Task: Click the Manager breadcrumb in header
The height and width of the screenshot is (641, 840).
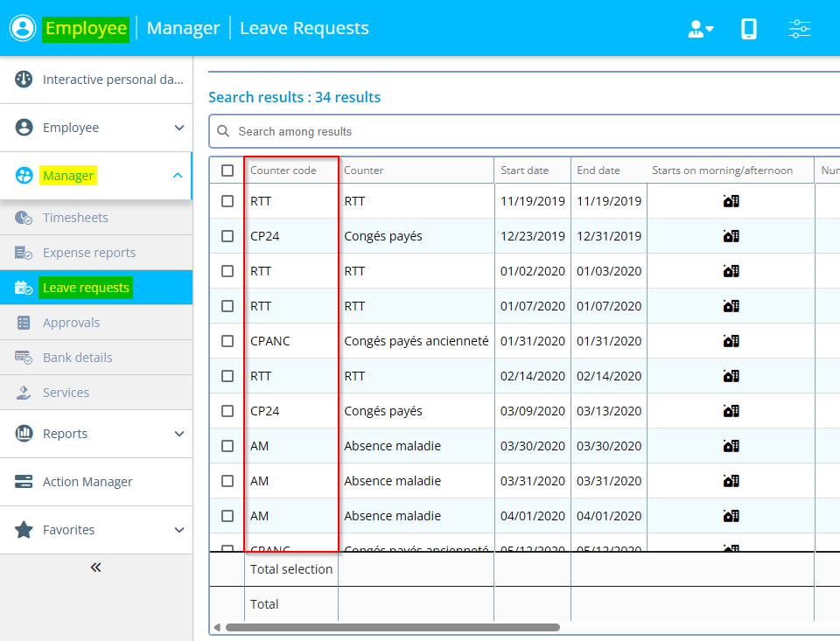Action: pyautogui.click(x=183, y=28)
